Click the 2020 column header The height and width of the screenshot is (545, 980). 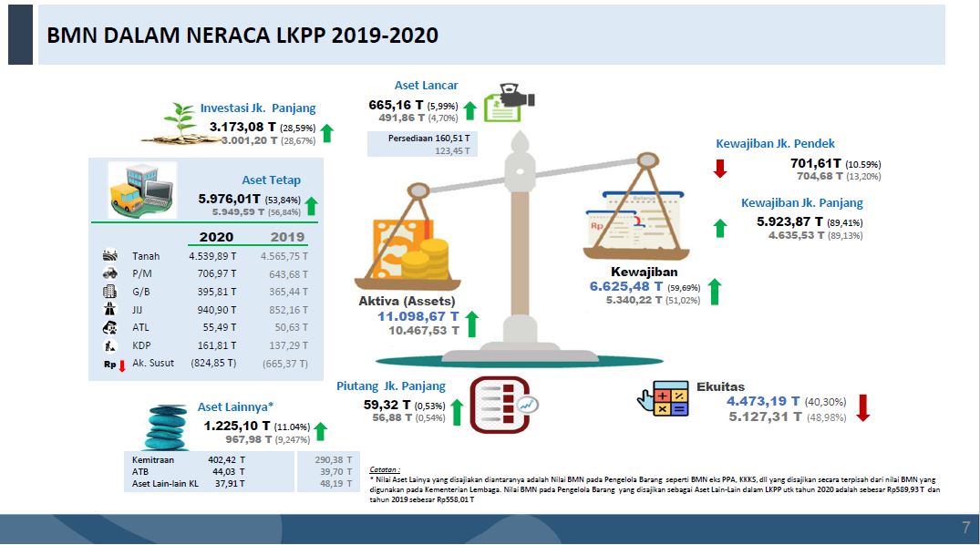coord(216,237)
